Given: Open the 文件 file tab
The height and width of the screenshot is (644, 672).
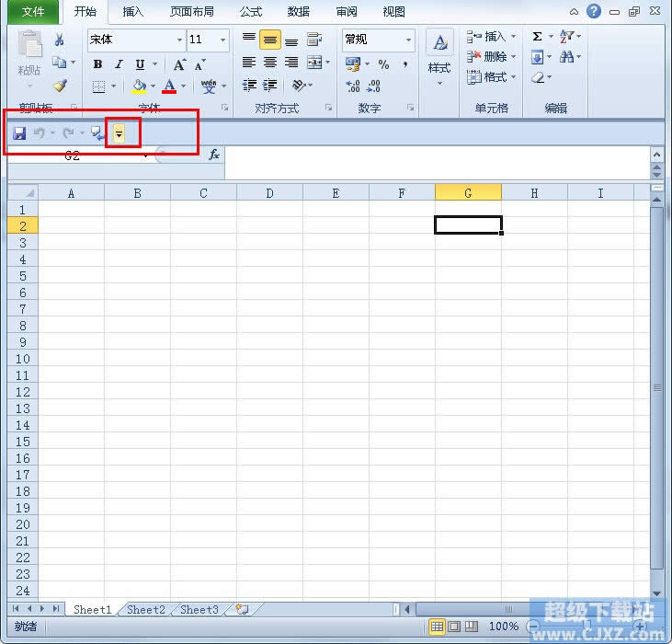Looking at the screenshot, I should [x=33, y=12].
